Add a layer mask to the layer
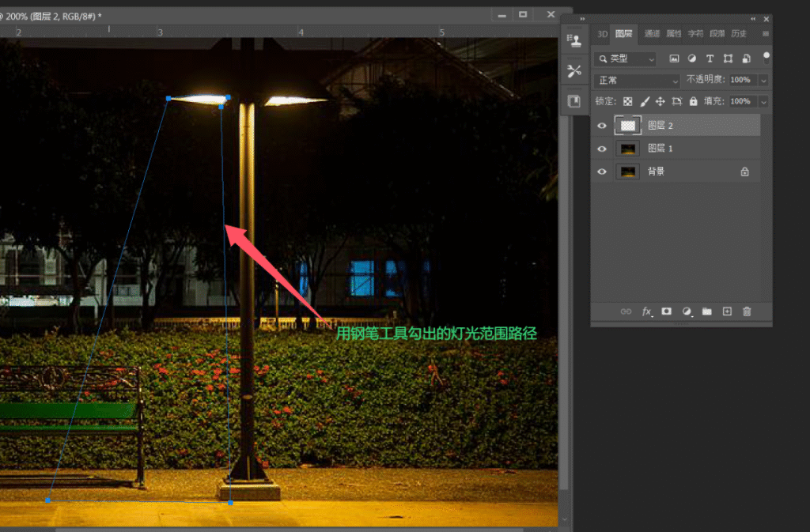The height and width of the screenshot is (532, 810). 666,311
